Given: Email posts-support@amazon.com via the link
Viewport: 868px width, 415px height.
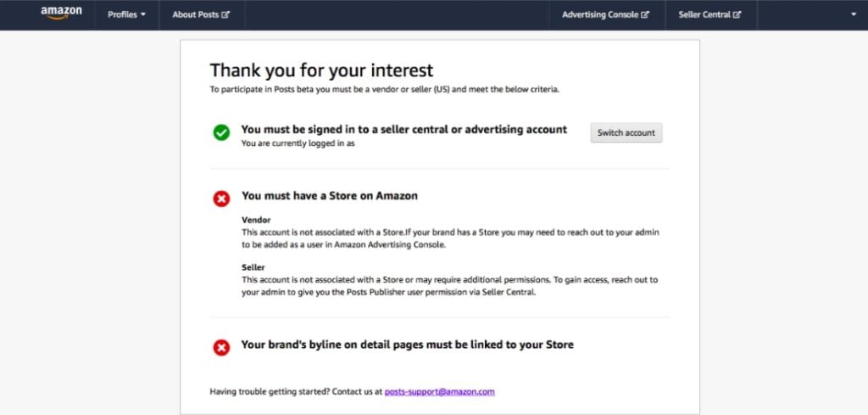Looking at the screenshot, I should [440, 392].
